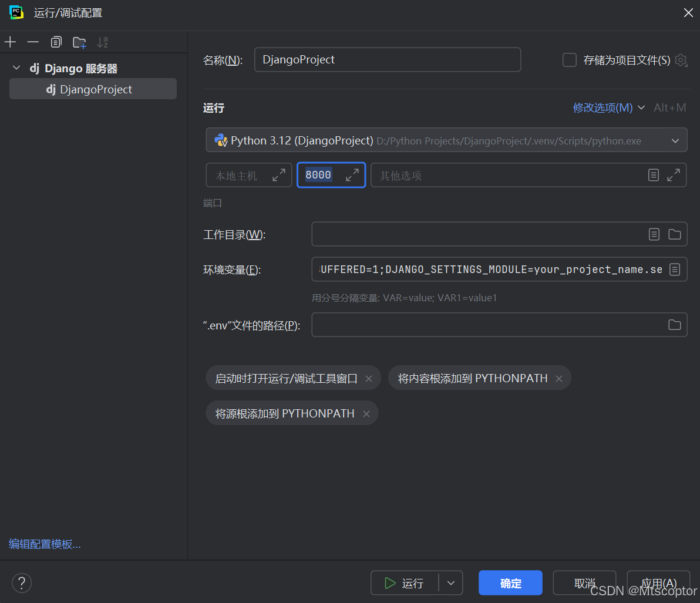The image size is (700, 603).
Task: Apply changes with 应用 button
Action: click(x=659, y=583)
